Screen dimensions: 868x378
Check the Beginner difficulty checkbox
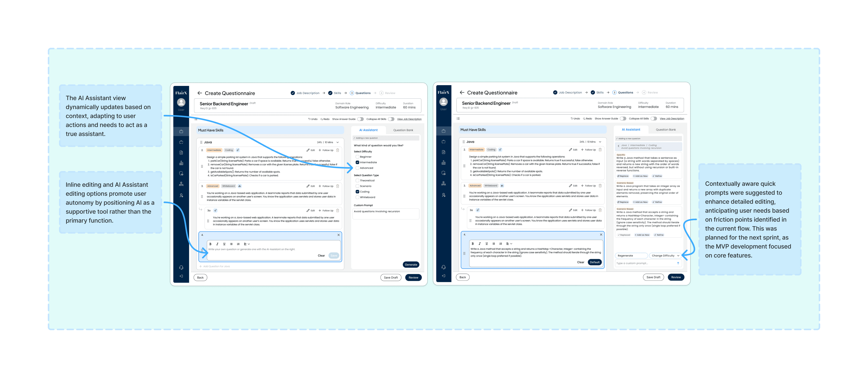point(357,157)
